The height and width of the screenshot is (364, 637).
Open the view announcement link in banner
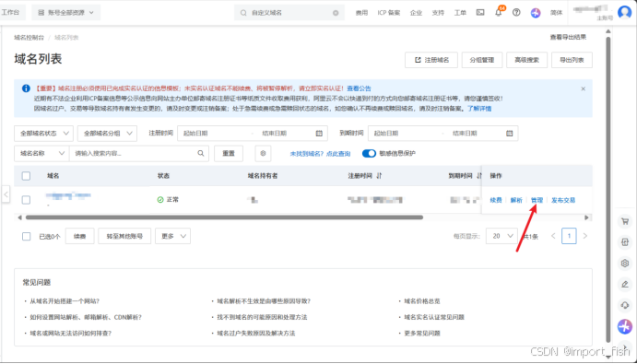coord(359,88)
